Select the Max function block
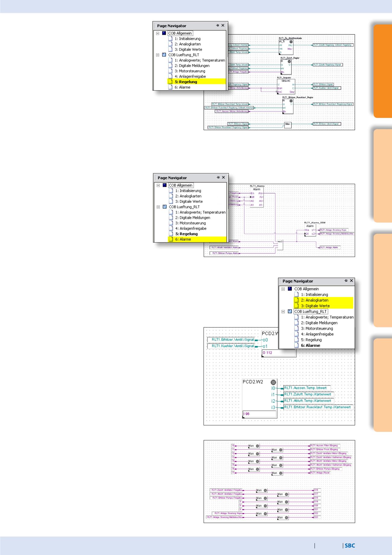Image resolution: width=392 pixels, height=555 pixels. [288, 125]
